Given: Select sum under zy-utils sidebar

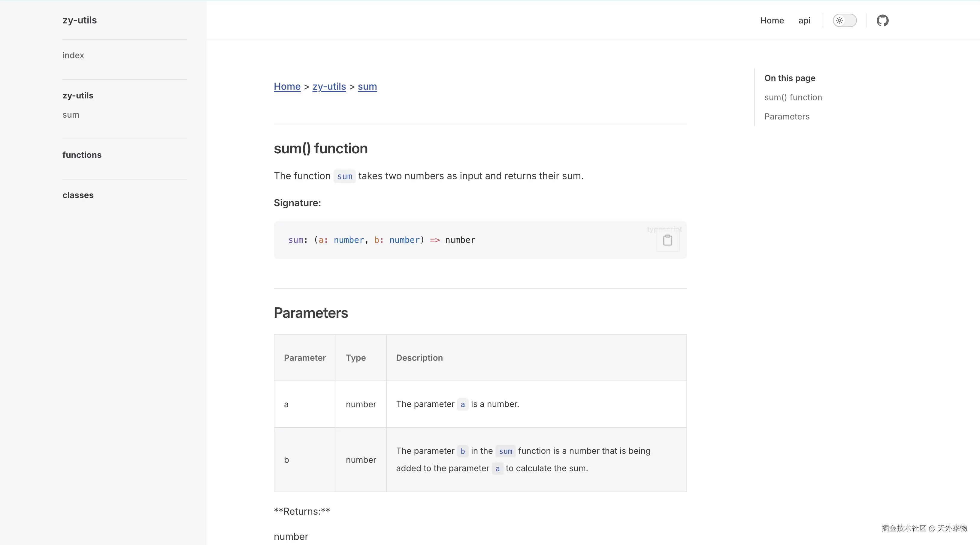Looking at the screenshot, I should click(71, 115).
